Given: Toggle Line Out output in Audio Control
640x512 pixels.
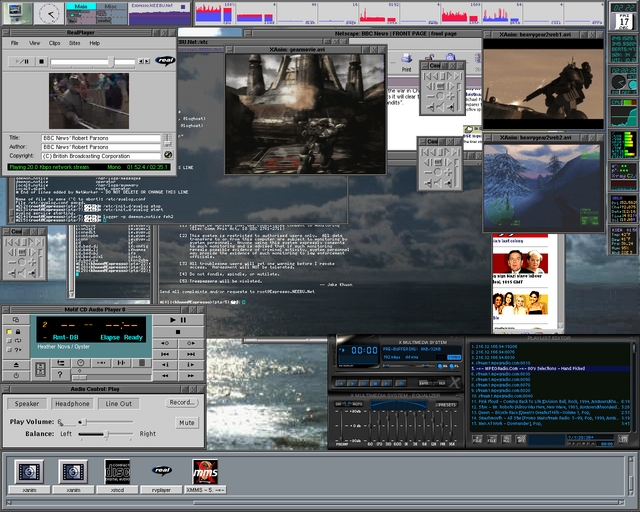Looking at the screenshot, I should pyautogui.click(x=118, y=404).
